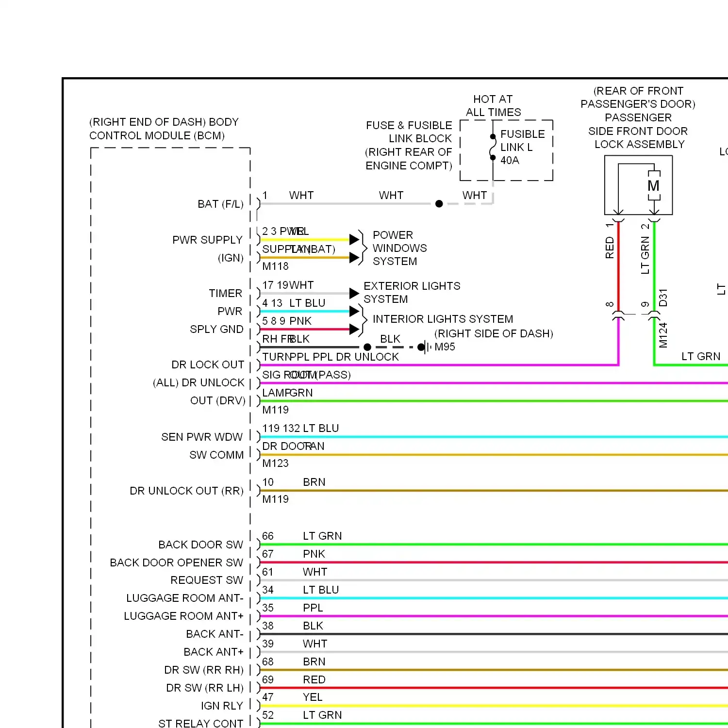
Task: Click the 'BAT (F/L)' terminal label
Action: 220,204
